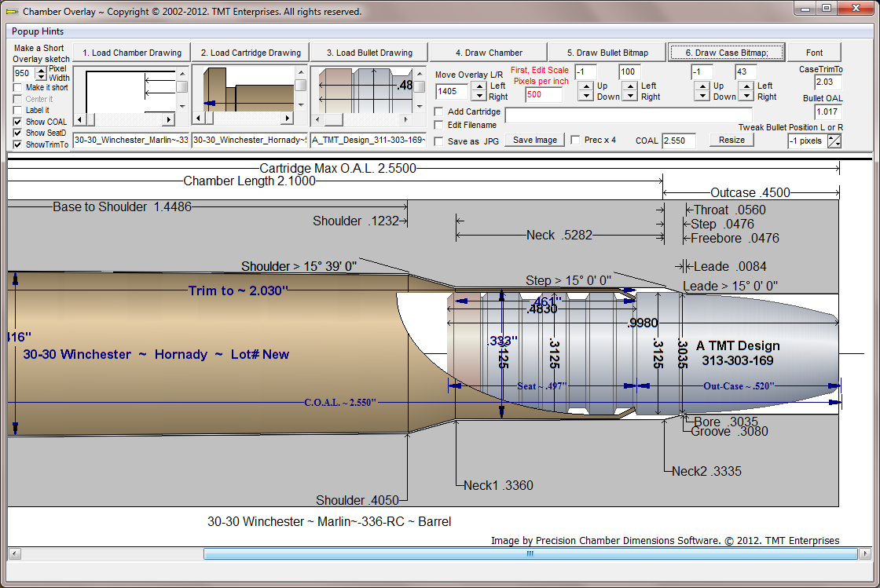Click the bullet drawing preview thumbnail

pos(362,91)
